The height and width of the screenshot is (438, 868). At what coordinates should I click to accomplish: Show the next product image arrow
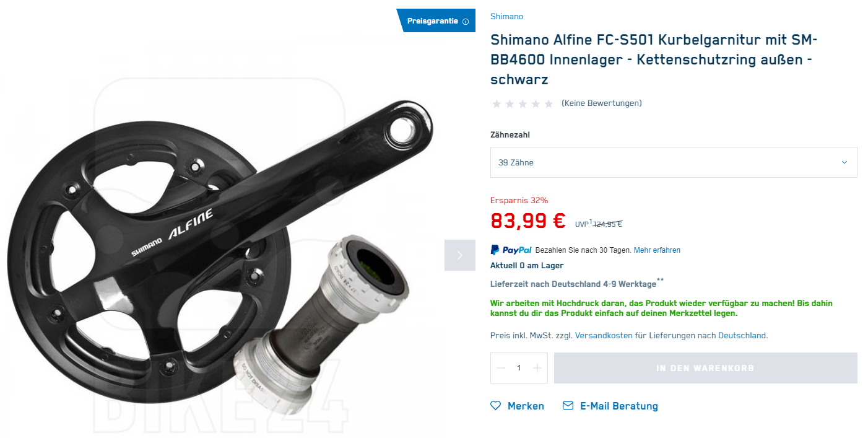point(459,255)
